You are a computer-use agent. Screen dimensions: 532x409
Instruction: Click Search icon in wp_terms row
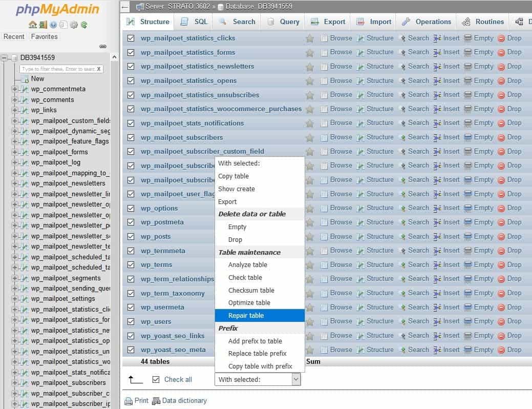(403, 265)
